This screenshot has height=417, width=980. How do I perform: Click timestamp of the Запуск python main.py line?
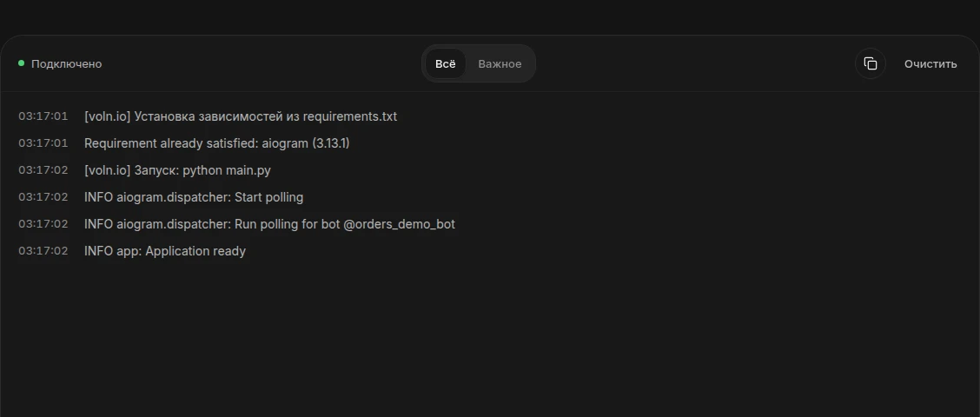(43, 170)
